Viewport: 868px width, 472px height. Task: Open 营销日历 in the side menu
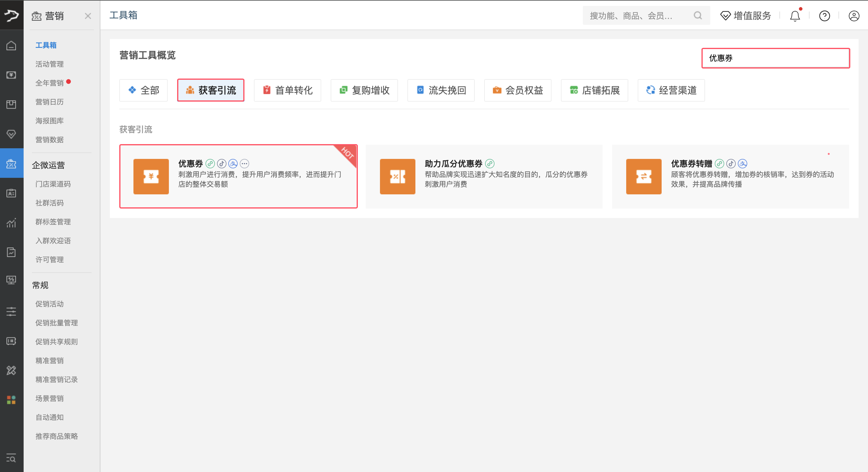pyautogui.click(x=50, y=102)
